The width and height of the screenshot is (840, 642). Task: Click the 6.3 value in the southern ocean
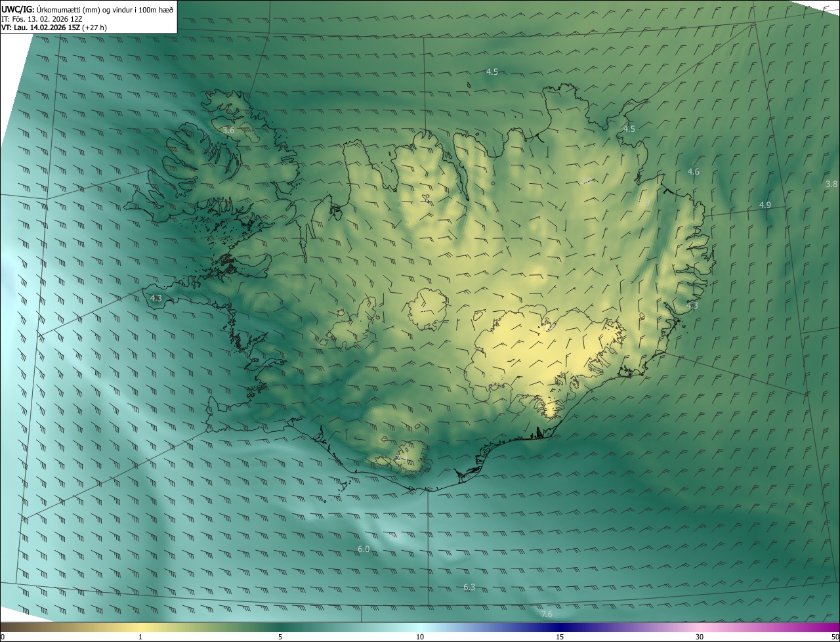469,587
